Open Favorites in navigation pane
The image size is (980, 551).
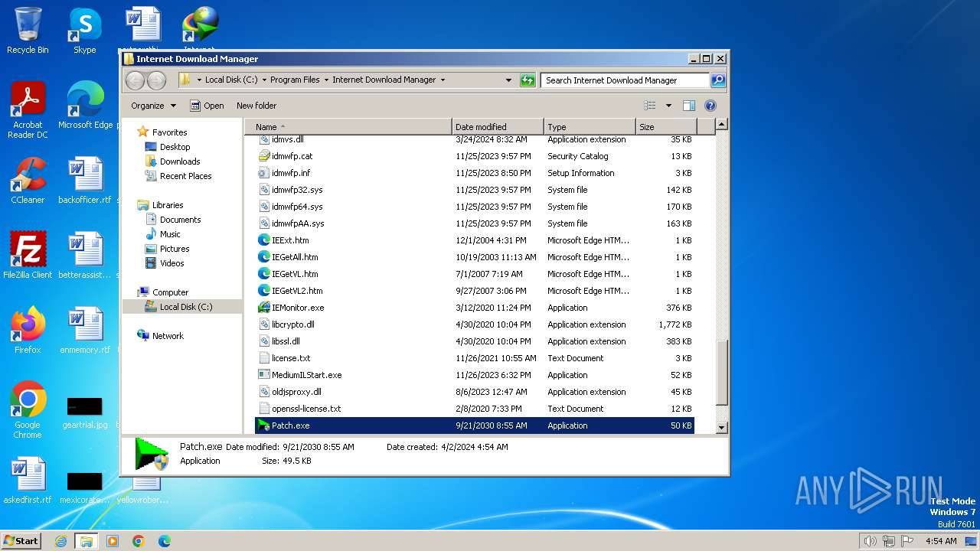pyautogui.click(x=169, y=132)
